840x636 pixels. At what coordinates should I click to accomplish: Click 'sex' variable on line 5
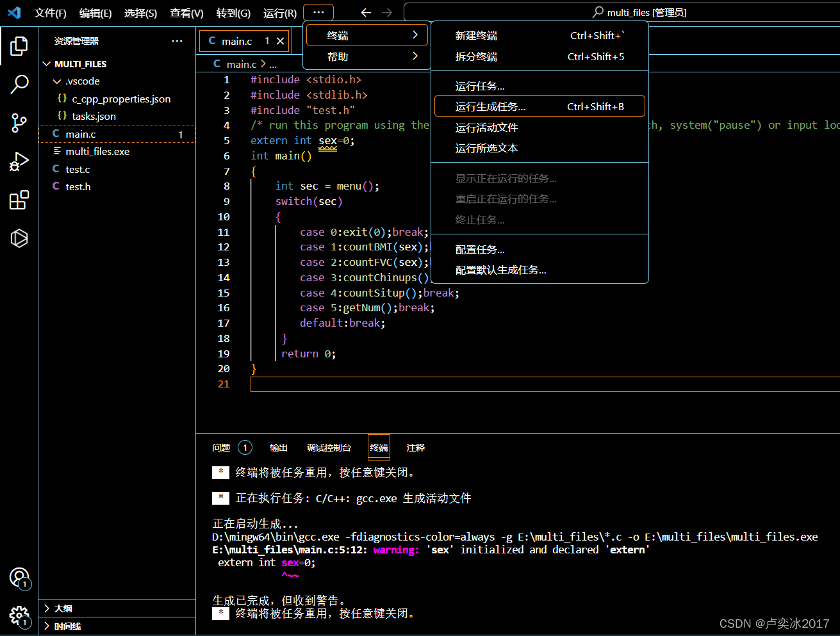tap(327, 140)
